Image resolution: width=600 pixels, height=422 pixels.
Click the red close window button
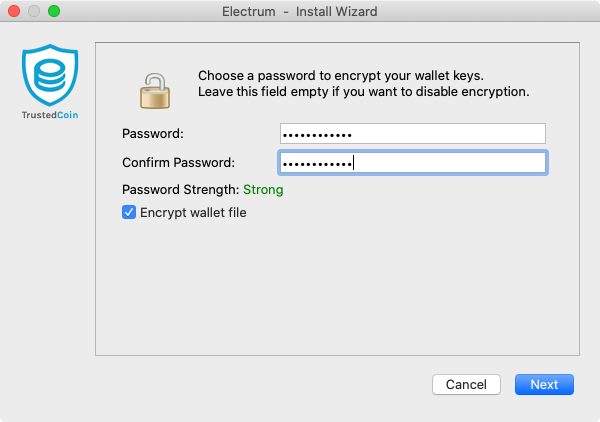coord(14,11)
